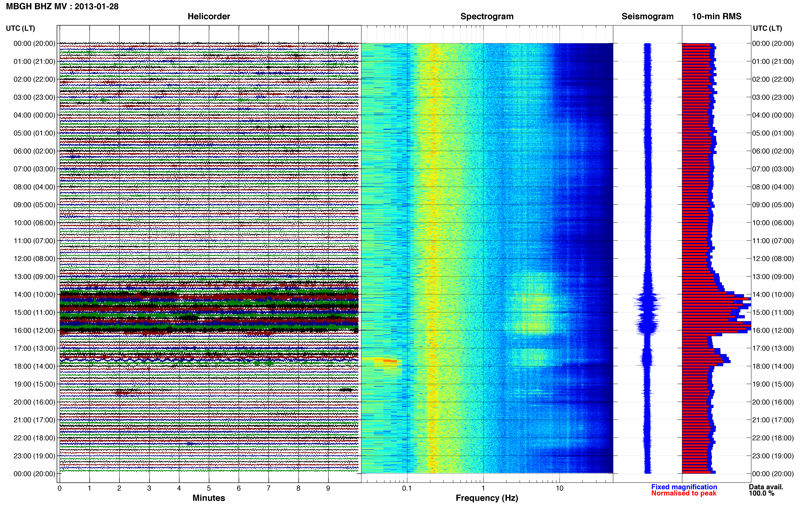Click the '0.1' tick on the Frequency axis

(407, 488)
